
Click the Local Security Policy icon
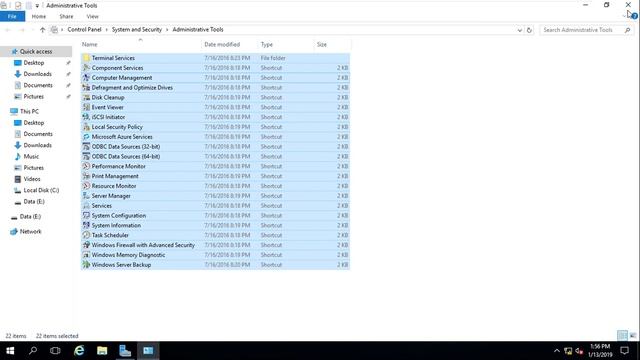point(86,127)
